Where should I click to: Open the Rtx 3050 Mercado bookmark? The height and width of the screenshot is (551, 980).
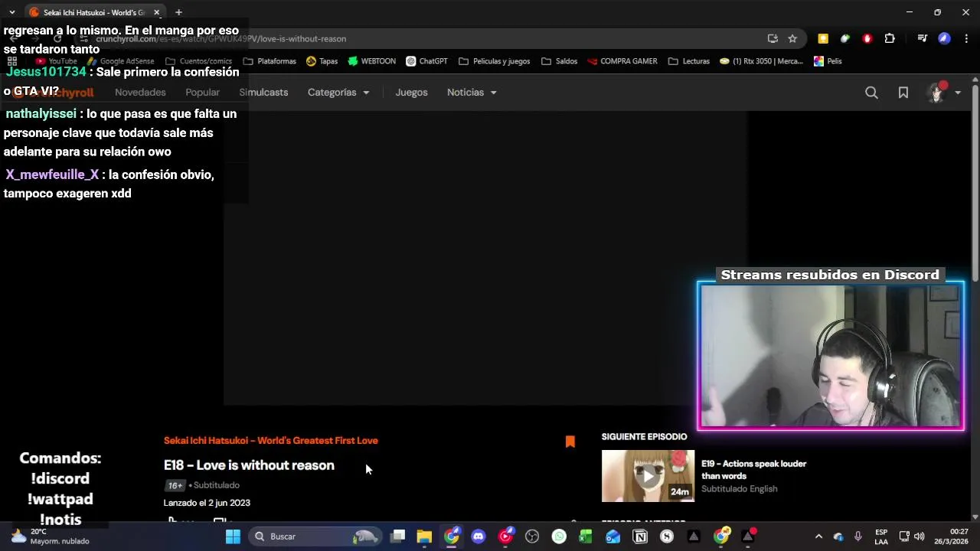click(761, 61)
